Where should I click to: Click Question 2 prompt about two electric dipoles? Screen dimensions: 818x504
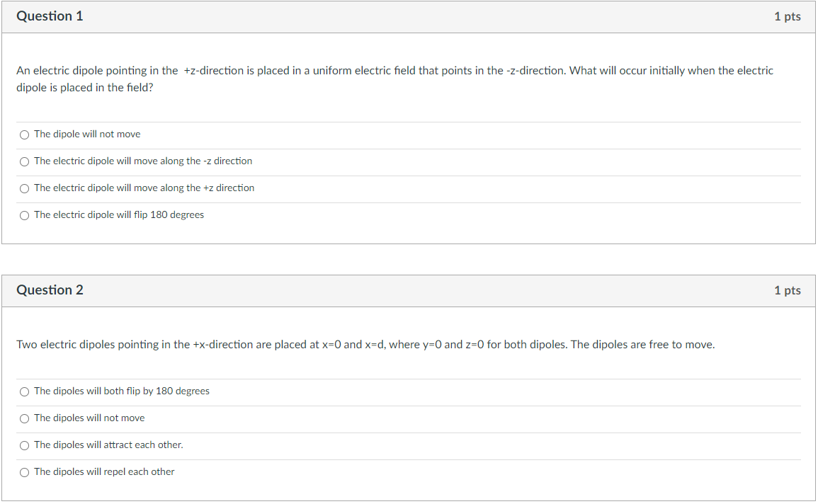[365, 345]
